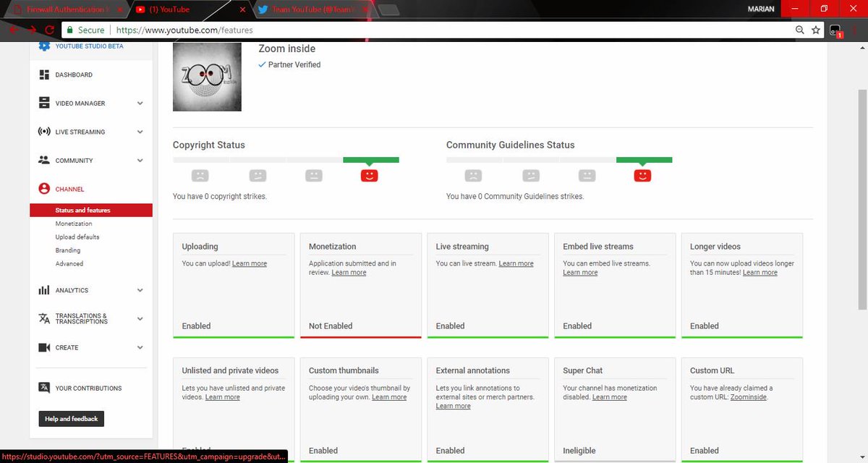
Task: Expand the Video Manager section
Action: tap(140, 103)
